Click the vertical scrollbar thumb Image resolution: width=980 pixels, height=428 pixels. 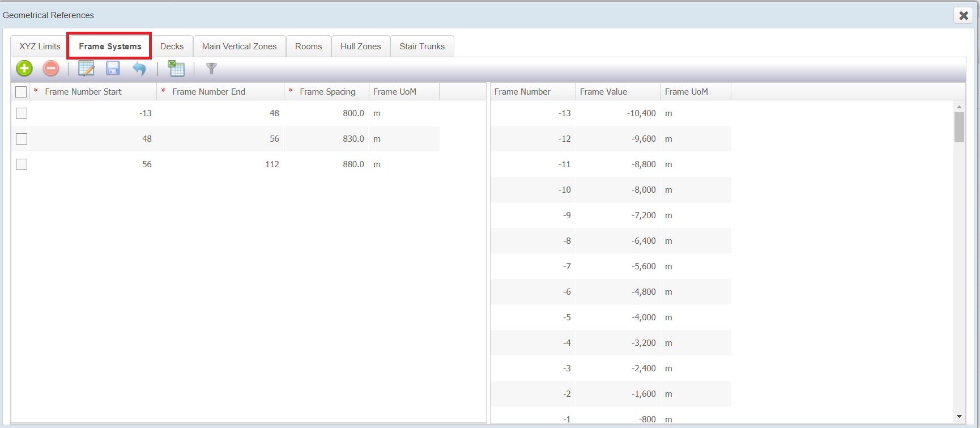pyautogui.click(x=959, y=127)
